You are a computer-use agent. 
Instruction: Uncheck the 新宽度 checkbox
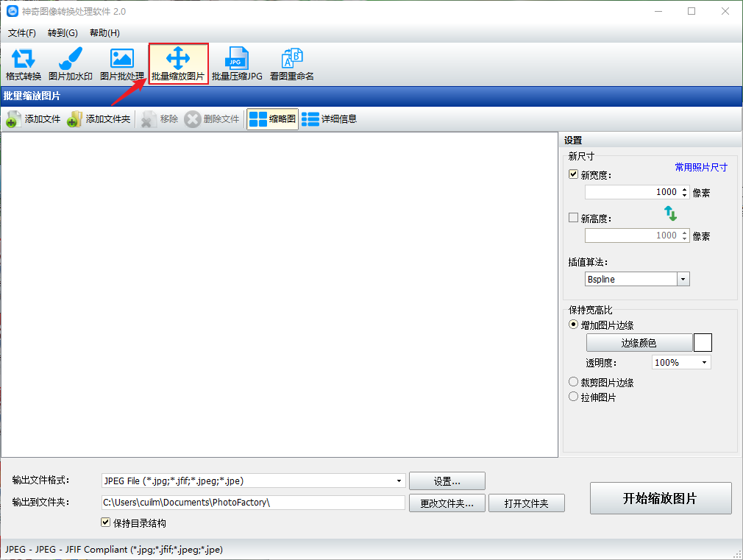click(x=574, y=175)
